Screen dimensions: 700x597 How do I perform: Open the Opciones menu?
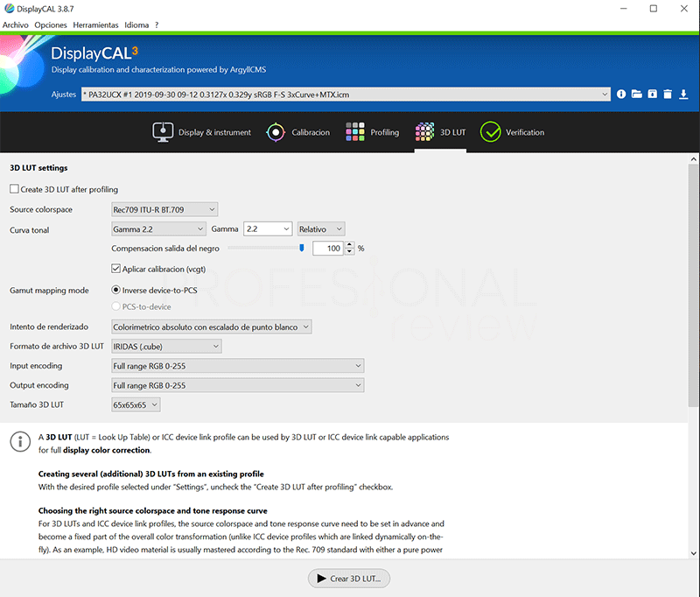pos(51,25)
